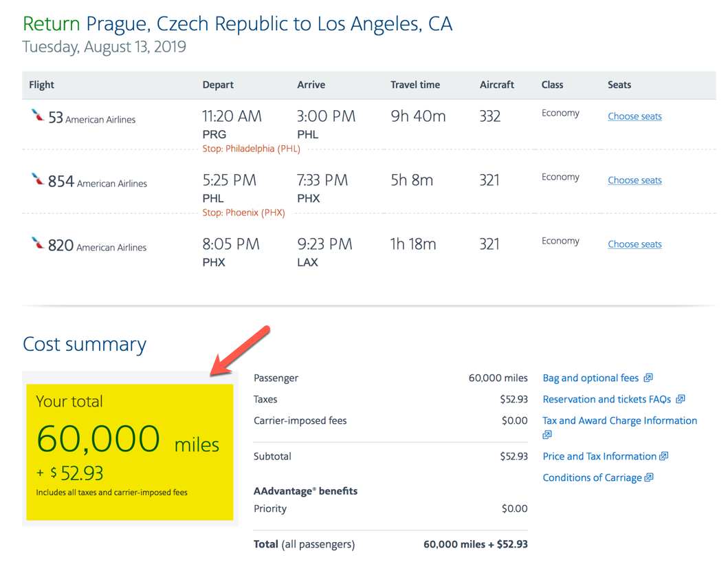Click the Seats column header
The height and width of the screenshot is (571, 728).
tap(619, 85)
